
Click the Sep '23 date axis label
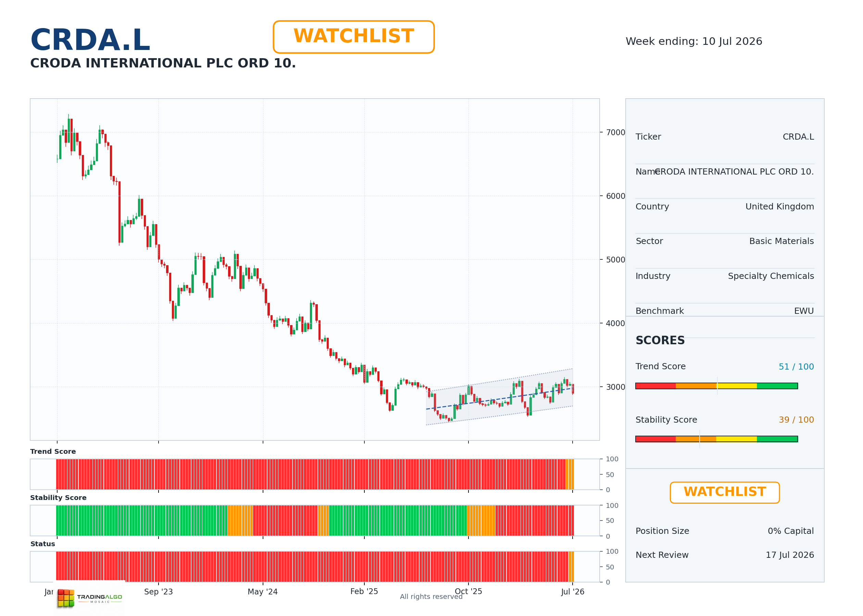pos(158,592)
